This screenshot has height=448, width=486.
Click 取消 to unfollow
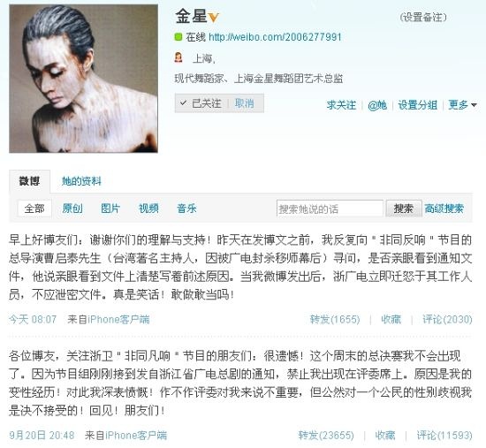[244, 103]
